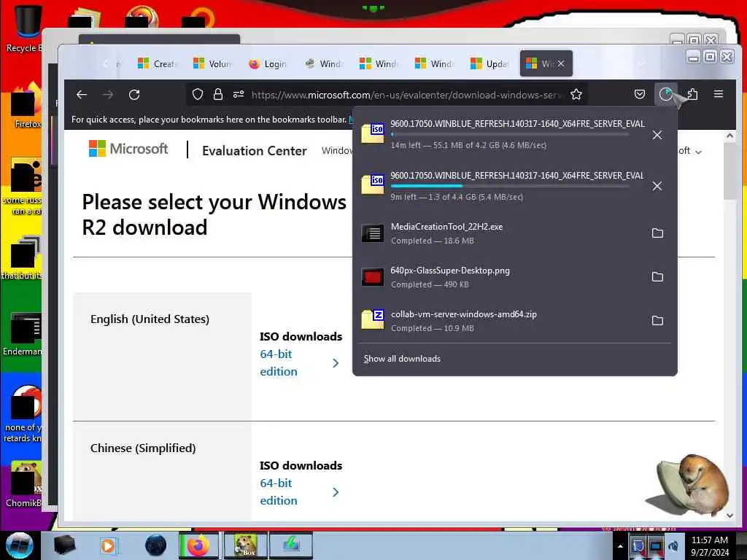Viewport: 747px width, 560px height.
Task: Open Evaluation Center link
Action: pyautogui.click(x=255, y=151)
